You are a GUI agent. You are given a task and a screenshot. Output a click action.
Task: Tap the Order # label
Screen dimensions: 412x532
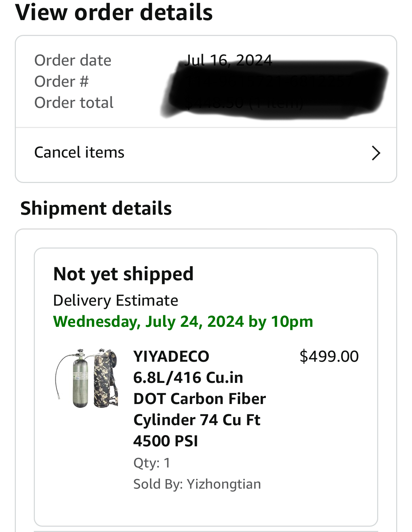pos(61,81)
